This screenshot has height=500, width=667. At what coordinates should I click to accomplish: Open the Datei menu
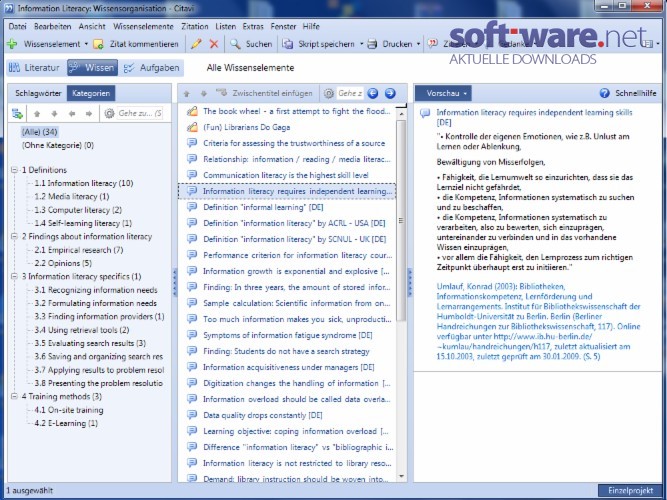coord(17,26)
